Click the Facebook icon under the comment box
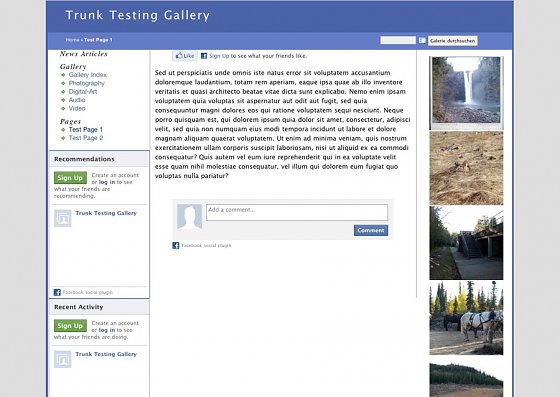 tap(176, 245)
